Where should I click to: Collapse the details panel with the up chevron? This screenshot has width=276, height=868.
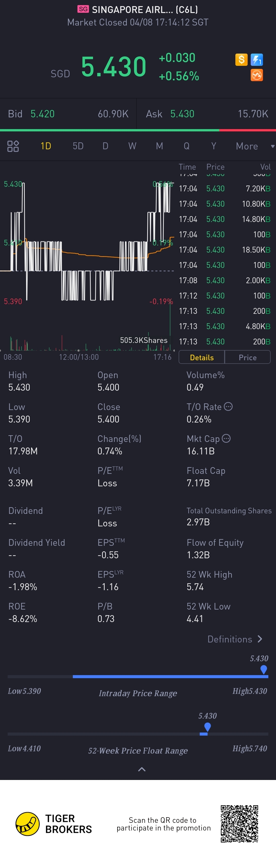point(142,769)
